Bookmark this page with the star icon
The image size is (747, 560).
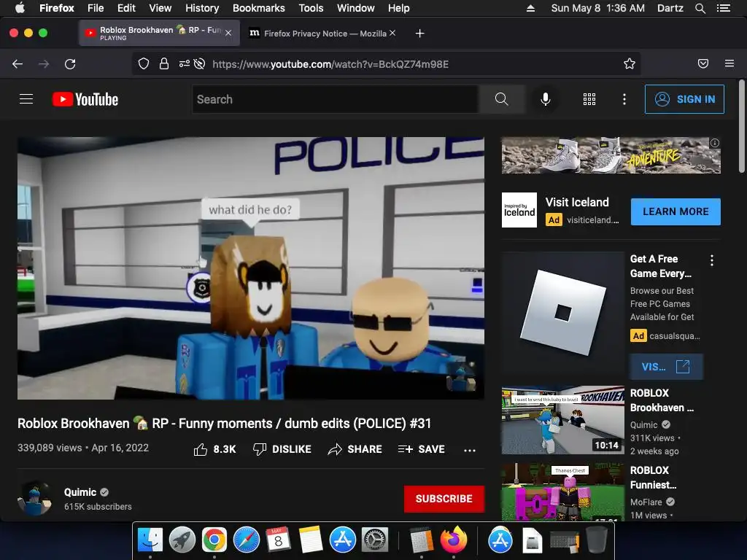click(630, 64)
